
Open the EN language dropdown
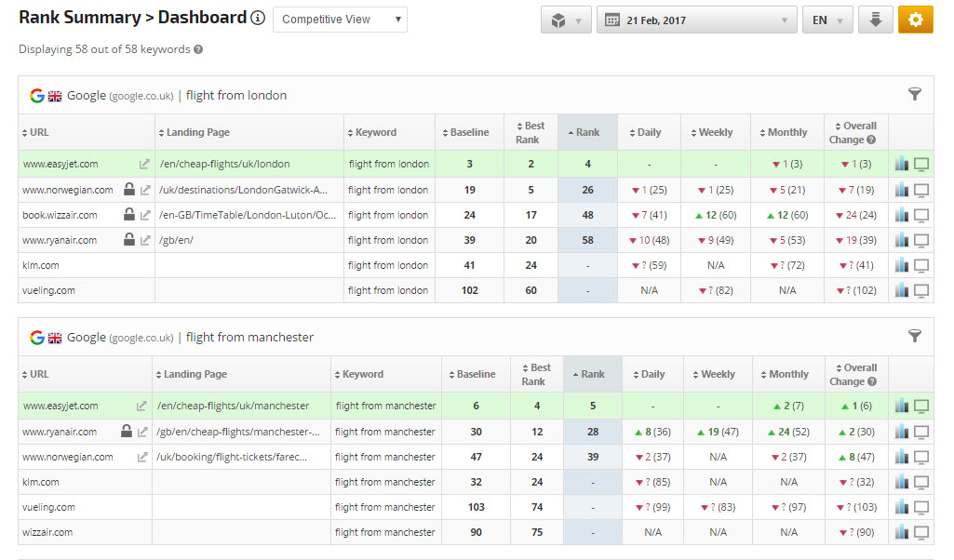(x=827, y=20)
